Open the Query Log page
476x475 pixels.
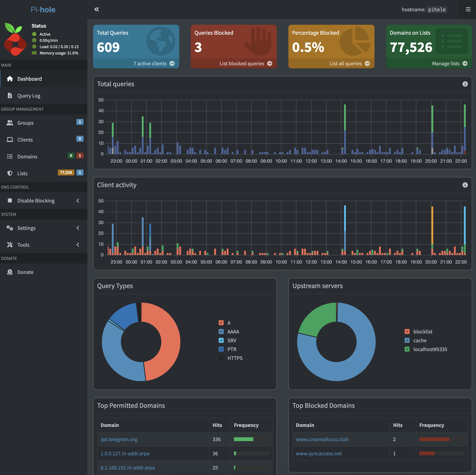coord(29,96)
